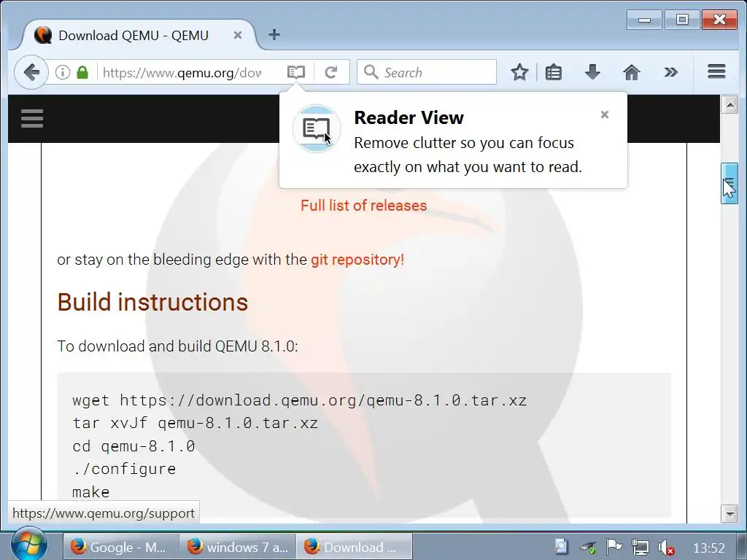Click the first system tray document icon
Viewport: 747px width, 560px height.
pyautogui.click(x=561, y=547)
